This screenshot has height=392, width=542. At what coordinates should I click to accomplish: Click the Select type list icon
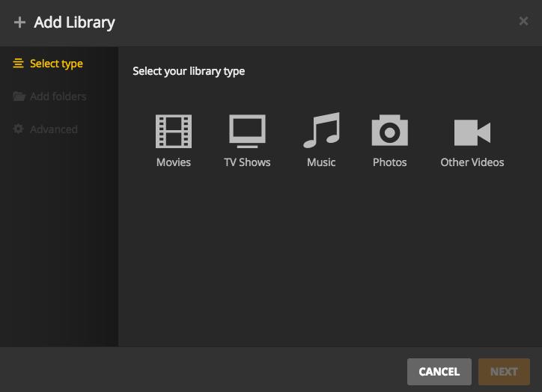(19, 64)
